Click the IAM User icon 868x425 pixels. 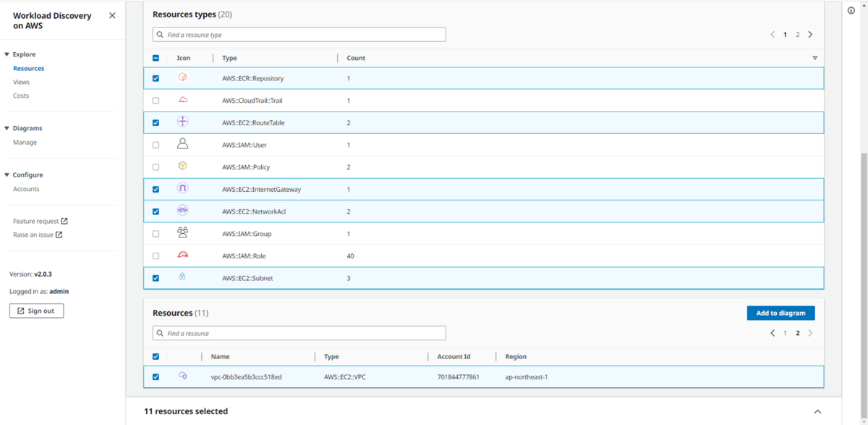[x=183, y=144]
